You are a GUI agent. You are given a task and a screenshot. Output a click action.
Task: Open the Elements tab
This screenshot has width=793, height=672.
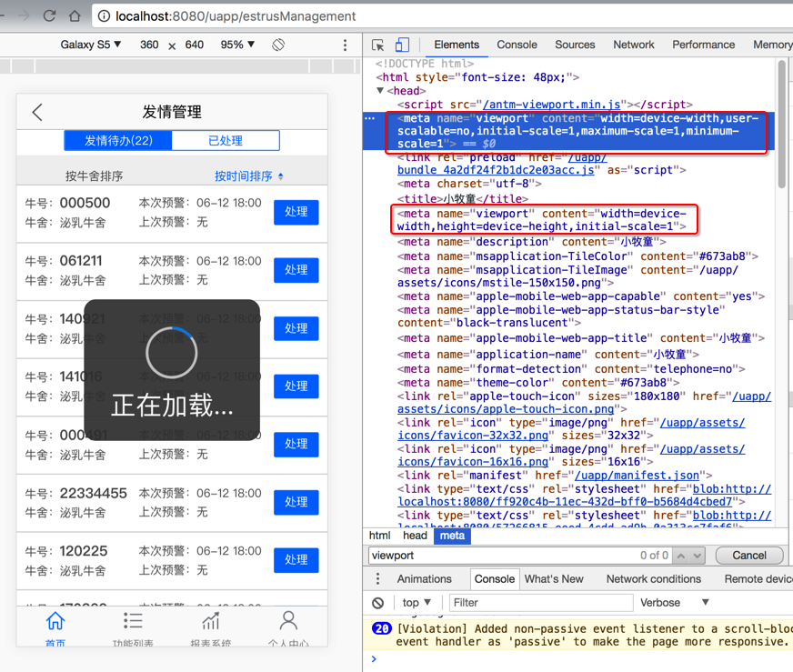[x=457, y=45]
